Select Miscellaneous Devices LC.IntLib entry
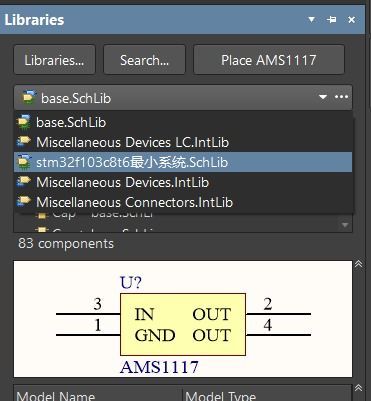The height and width of the screenshot is (401, 371). pyautogui.click(x=183, y=142)
